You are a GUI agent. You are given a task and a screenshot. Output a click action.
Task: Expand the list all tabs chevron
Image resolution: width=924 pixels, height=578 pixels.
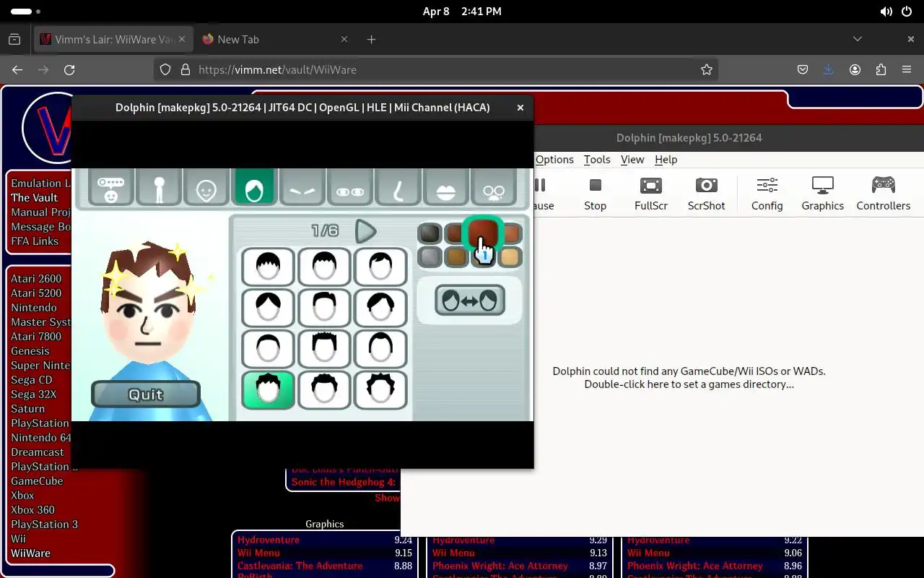pos(858,39)
